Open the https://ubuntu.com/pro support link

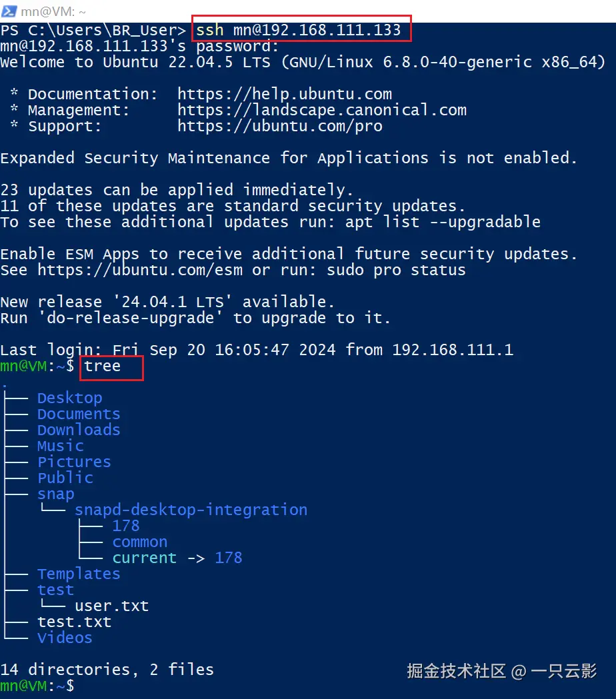pyautogui.click(x=279, y=126)
